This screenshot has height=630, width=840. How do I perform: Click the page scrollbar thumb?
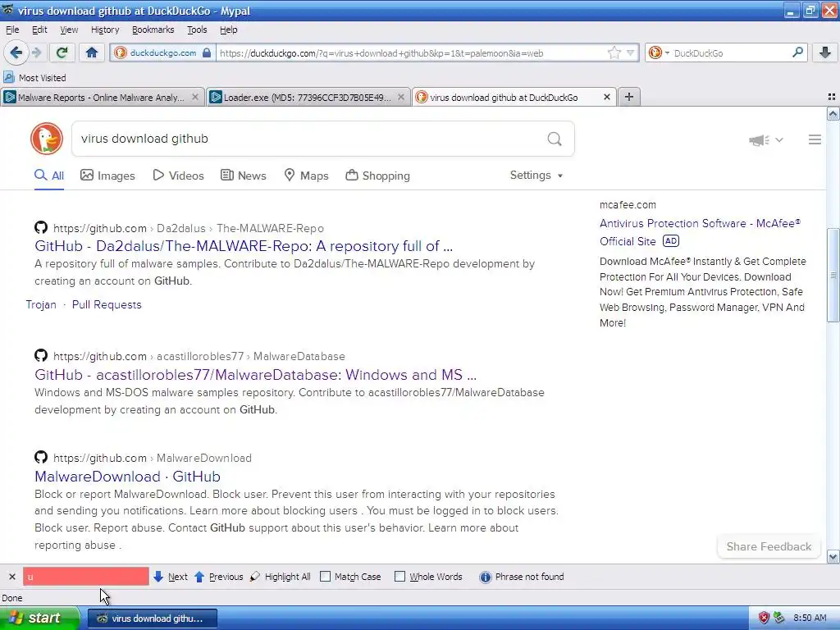833,276
